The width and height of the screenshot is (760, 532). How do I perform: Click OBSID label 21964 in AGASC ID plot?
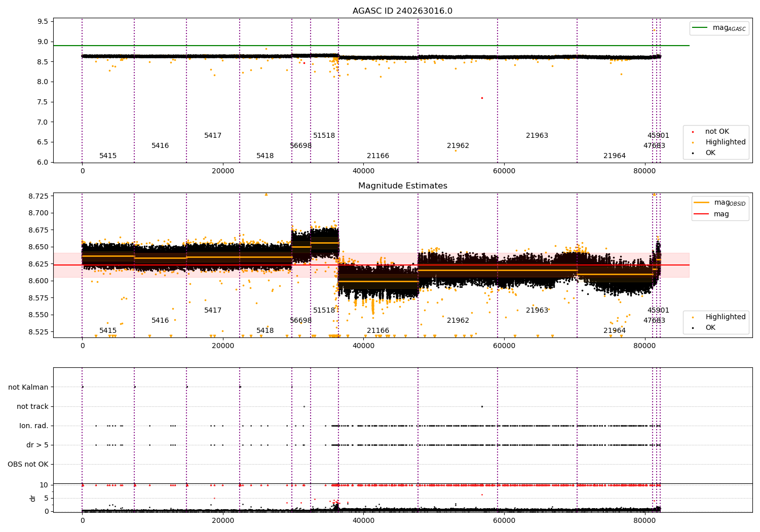(615, 156)
